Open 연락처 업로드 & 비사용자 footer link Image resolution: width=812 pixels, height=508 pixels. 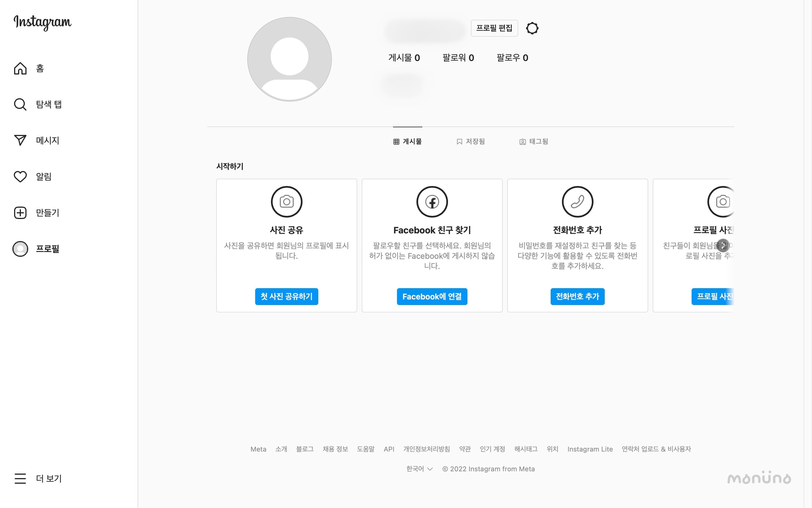(656, 449)
